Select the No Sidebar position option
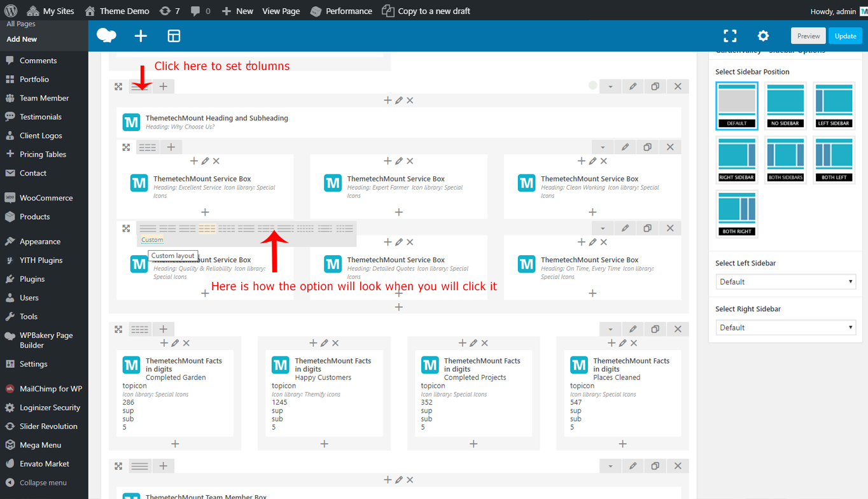 point(785,106)
